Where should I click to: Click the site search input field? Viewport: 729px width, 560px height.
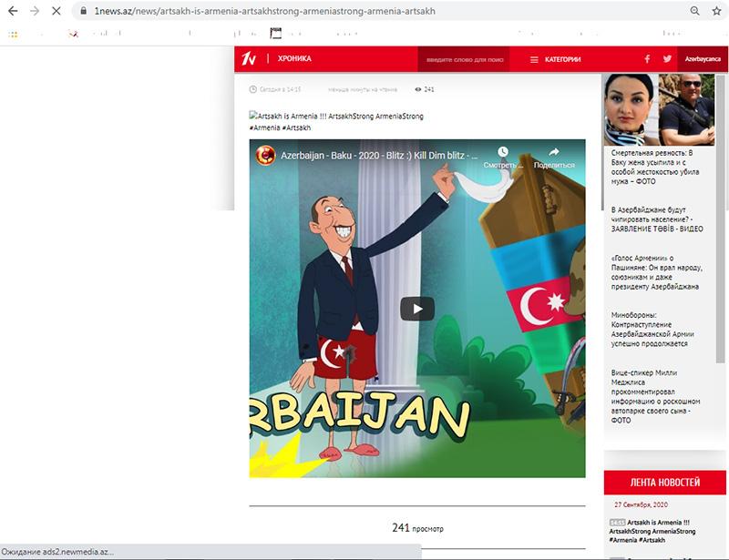[x=461, y=59]
